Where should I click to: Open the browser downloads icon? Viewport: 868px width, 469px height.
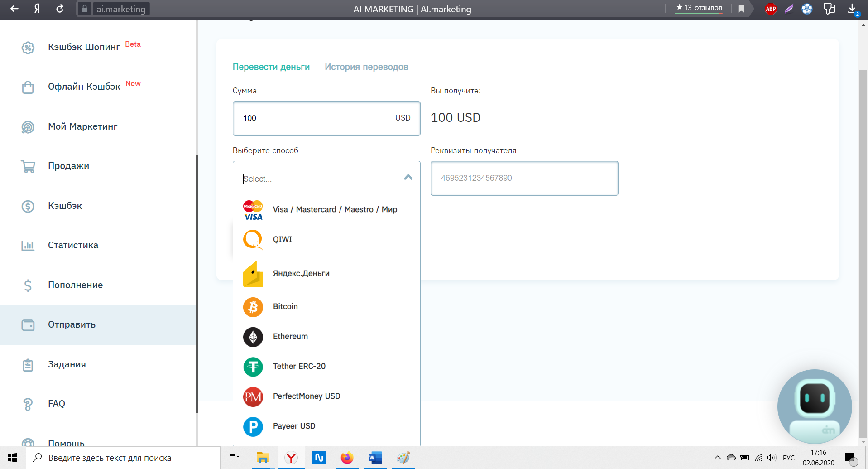(x=852, y=9)
